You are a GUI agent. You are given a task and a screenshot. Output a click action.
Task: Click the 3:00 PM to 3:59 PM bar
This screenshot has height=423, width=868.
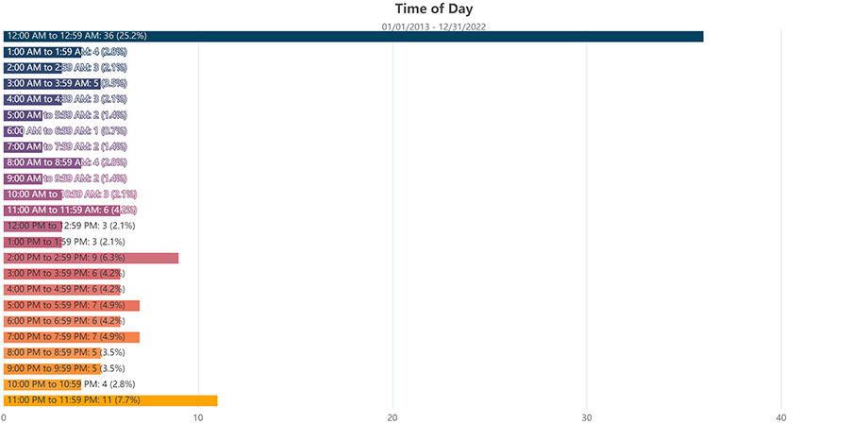point(62,274)
